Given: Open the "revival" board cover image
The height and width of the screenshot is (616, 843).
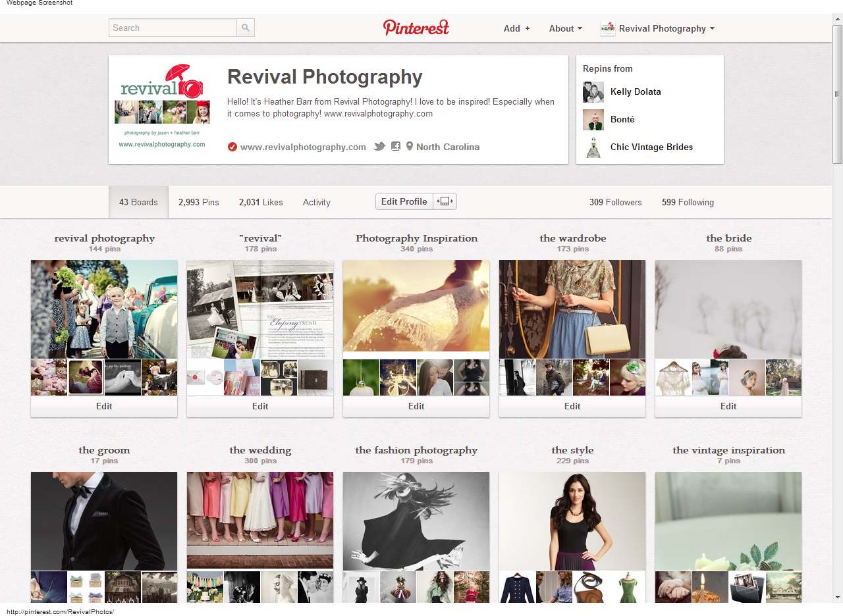Looking at the screenshot, I should point(260,309).
